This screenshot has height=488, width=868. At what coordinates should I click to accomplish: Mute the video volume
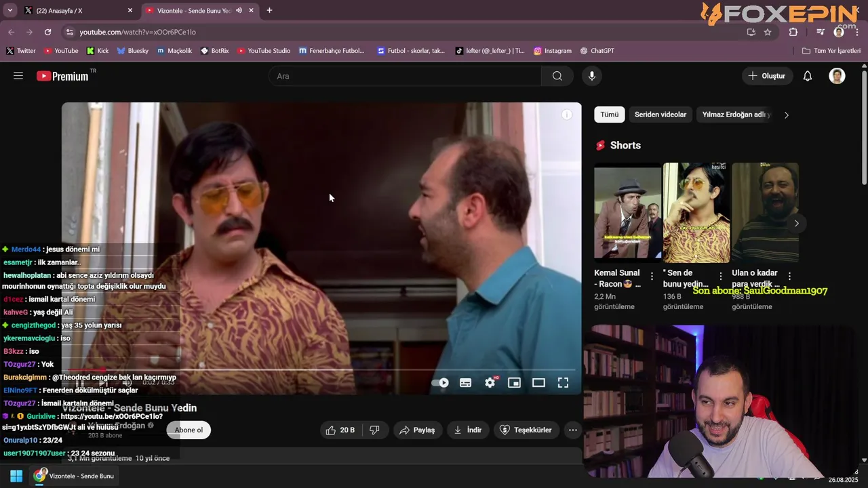coord(127,383)
